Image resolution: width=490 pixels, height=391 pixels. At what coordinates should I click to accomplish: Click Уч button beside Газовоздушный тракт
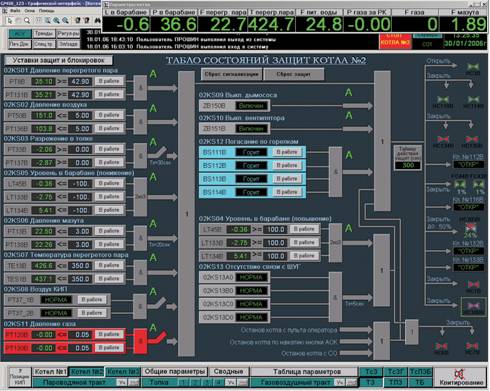(340, 382)
